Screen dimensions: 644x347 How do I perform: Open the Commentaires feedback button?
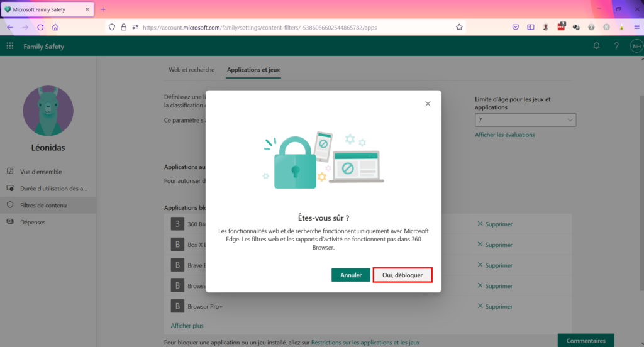[x=586, y=341]
